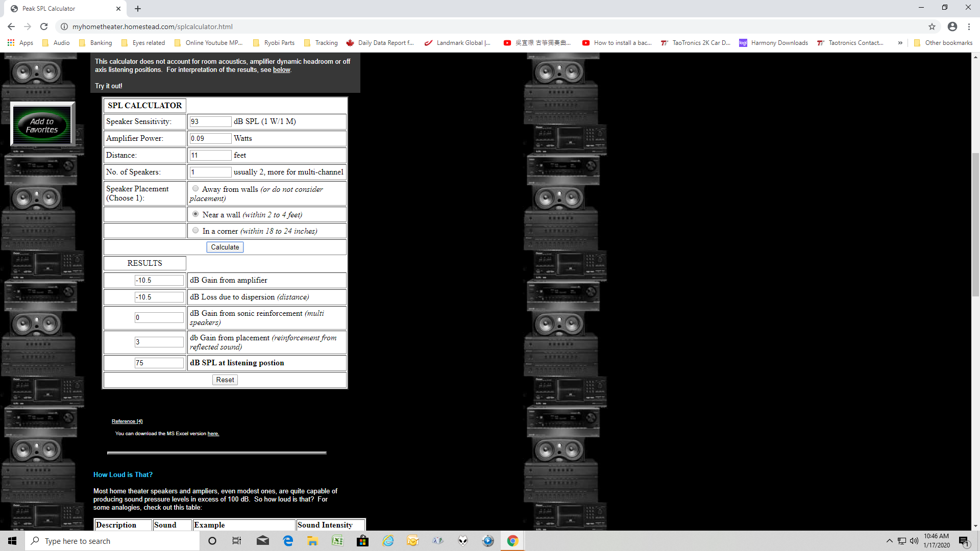This screenshot has width=980, height=551.
Task: Click the Amplifier Power input field
Action: (x=210, y=138)
